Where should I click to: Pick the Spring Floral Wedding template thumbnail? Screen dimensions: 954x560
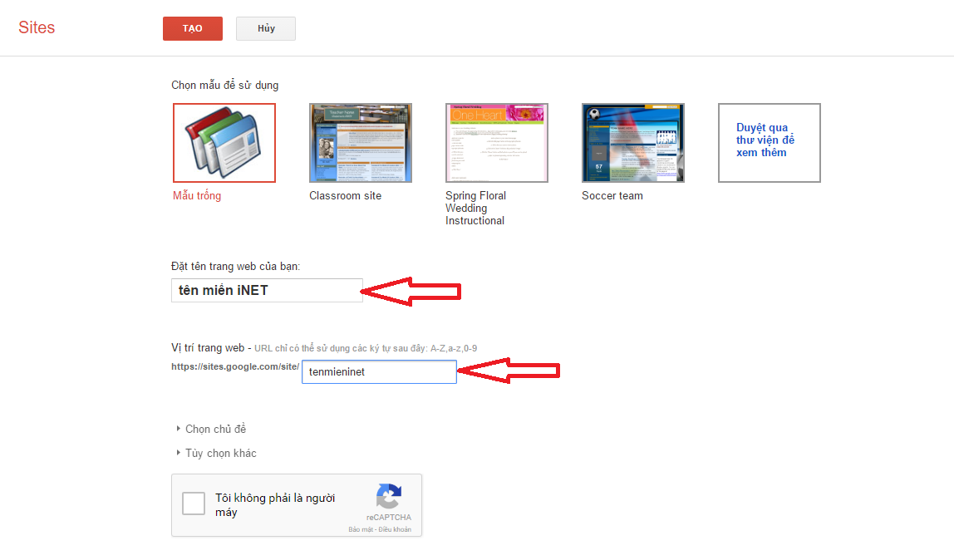(x=497, y=143)
